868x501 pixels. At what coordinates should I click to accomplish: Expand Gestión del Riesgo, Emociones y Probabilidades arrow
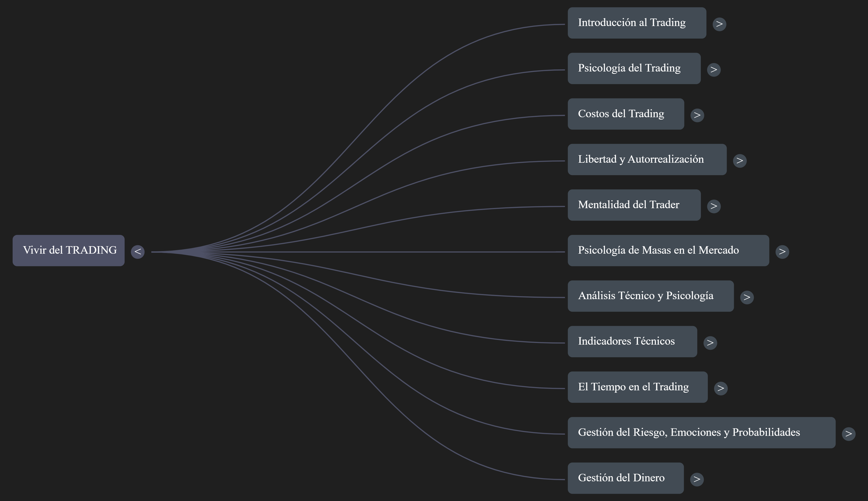pyautogui.click(x=848, y=434)
